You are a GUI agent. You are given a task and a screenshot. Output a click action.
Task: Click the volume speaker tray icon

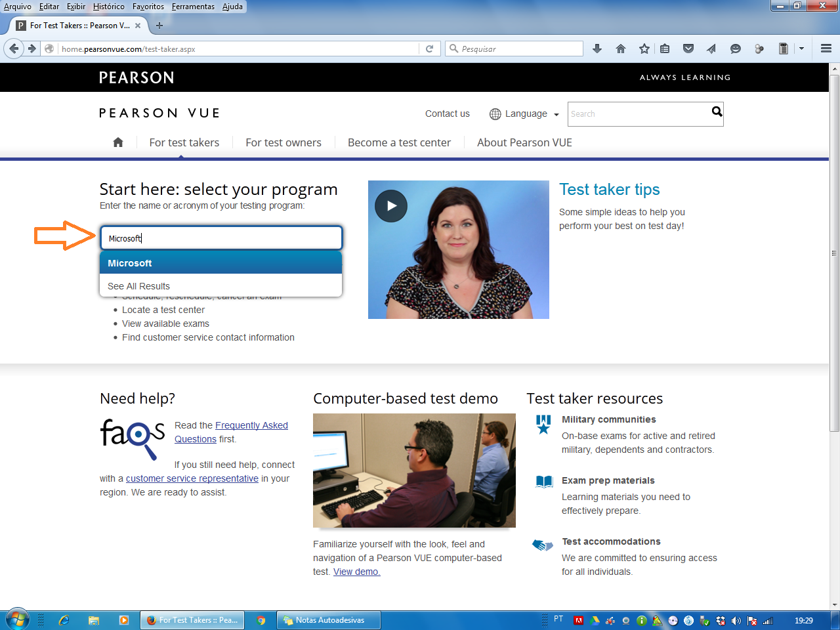pos(736,621)
